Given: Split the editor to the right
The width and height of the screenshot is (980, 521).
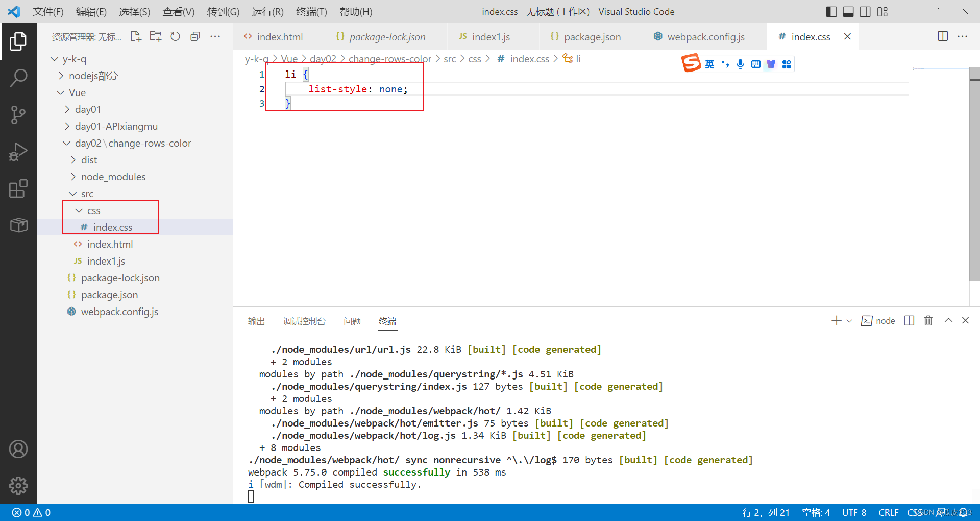Looking at the screenshot, I should [943, 36].
